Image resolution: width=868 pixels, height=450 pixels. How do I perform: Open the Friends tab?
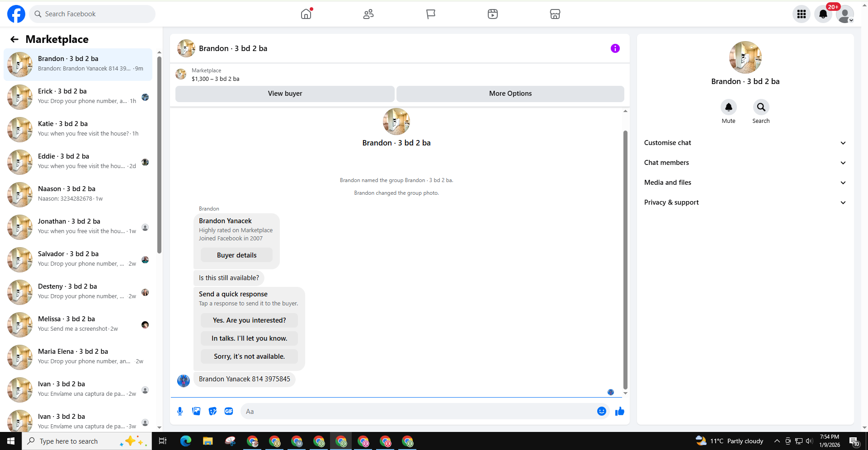coord(368,14)
